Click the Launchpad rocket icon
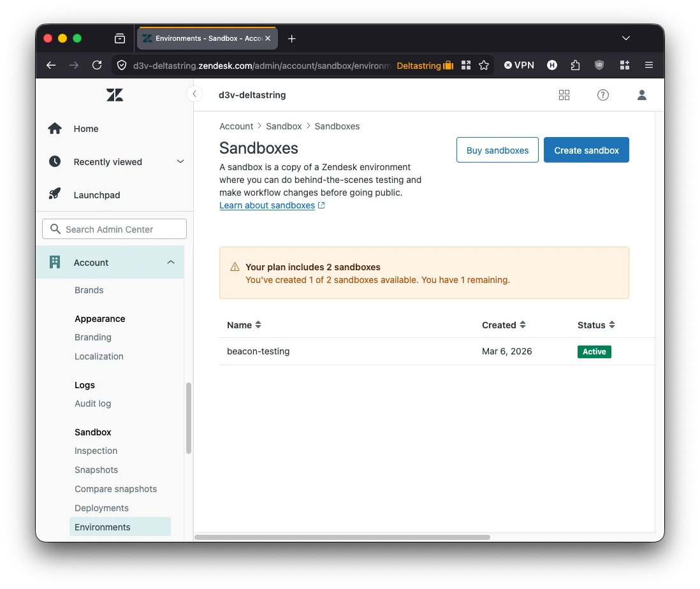Viewport: 700px width, 589px height. coord(55,194)
